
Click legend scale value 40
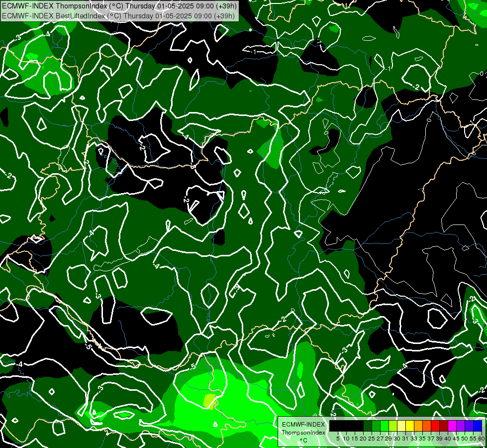pos(448,439)
